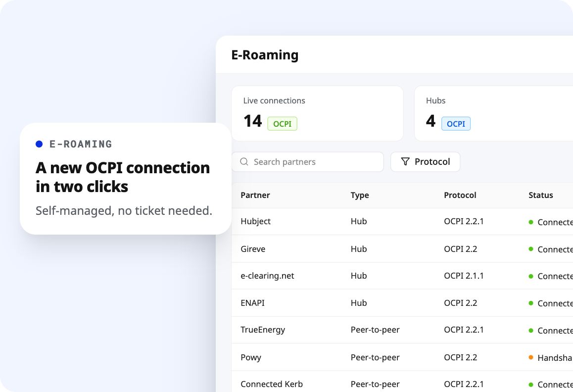Click the blue OCPI badge under Hubs
Screen dimensions: 573x392
tap(456, 124)
